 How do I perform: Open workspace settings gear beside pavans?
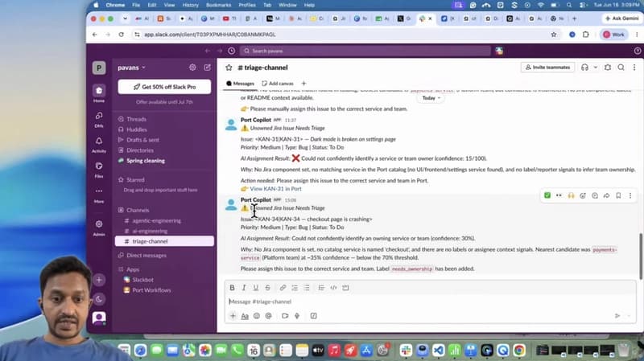[192, 68]
